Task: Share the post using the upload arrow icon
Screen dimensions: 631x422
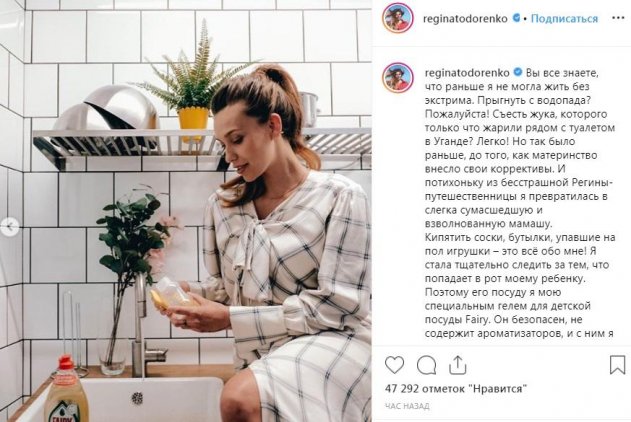Action: click(457, 365)
